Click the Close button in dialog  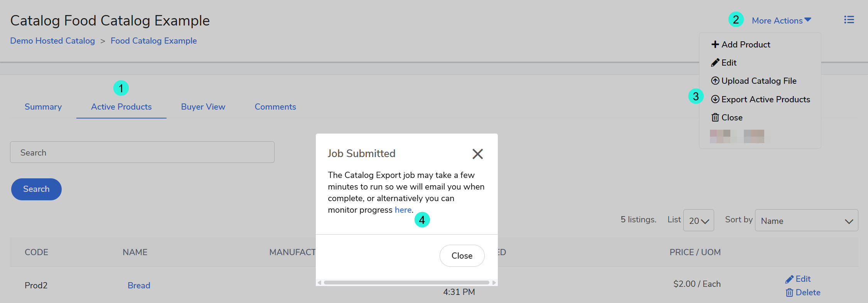pyautogui.click(x=462, y=256)
